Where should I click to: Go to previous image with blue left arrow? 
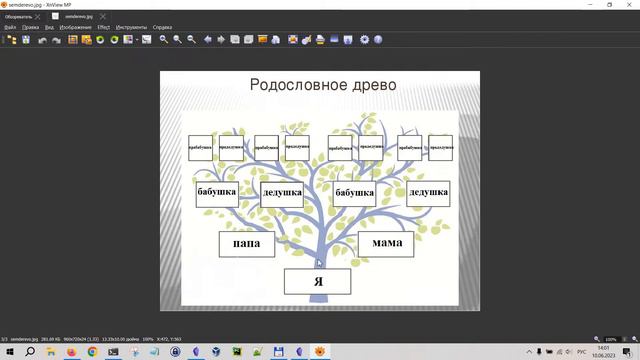click(208, 40)
